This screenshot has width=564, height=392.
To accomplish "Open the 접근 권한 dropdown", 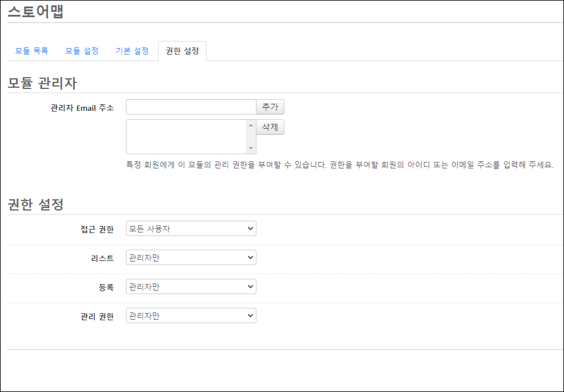I will coord(191,228).
